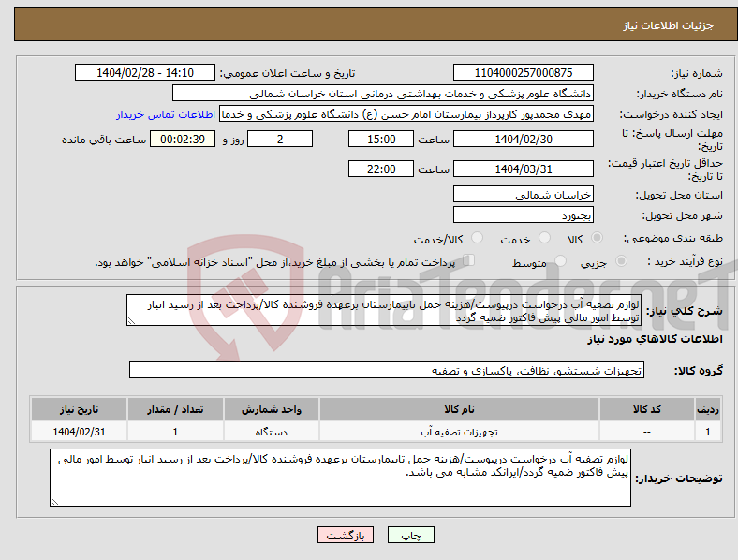This screenshot has width=738, height=560.
Task: Click the بازگشت (back) button
Action: pyautogui.click(x=346, y=536)
